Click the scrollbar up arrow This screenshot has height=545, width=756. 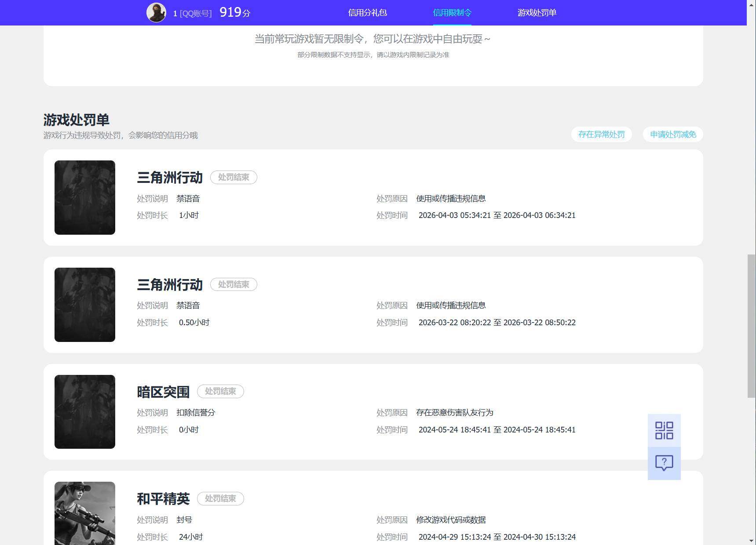pyautogui.click(x=752, y=4)
